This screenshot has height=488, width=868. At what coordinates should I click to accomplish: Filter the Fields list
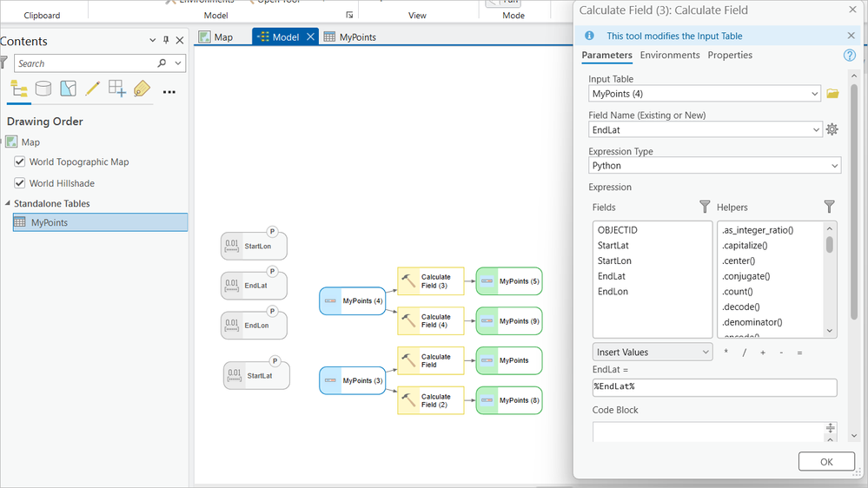[x=704, y=207]
